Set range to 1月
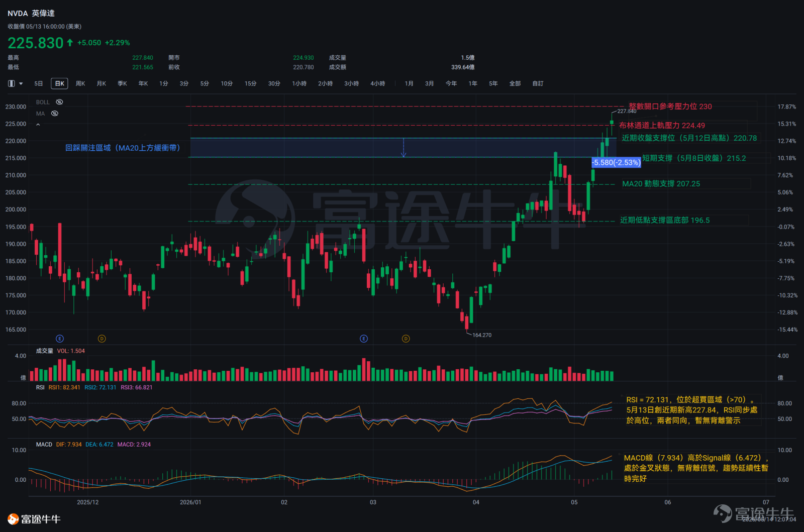This screenshot has width=804, height=532. (409, 83)
